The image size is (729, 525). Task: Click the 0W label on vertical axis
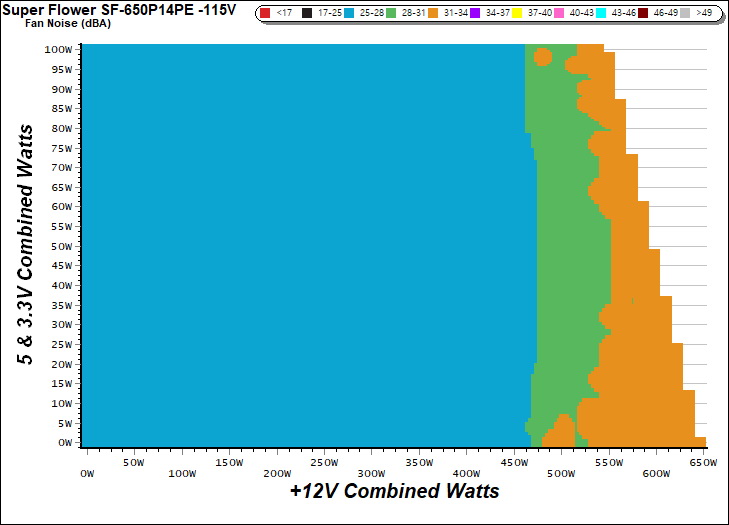[64, 442]
